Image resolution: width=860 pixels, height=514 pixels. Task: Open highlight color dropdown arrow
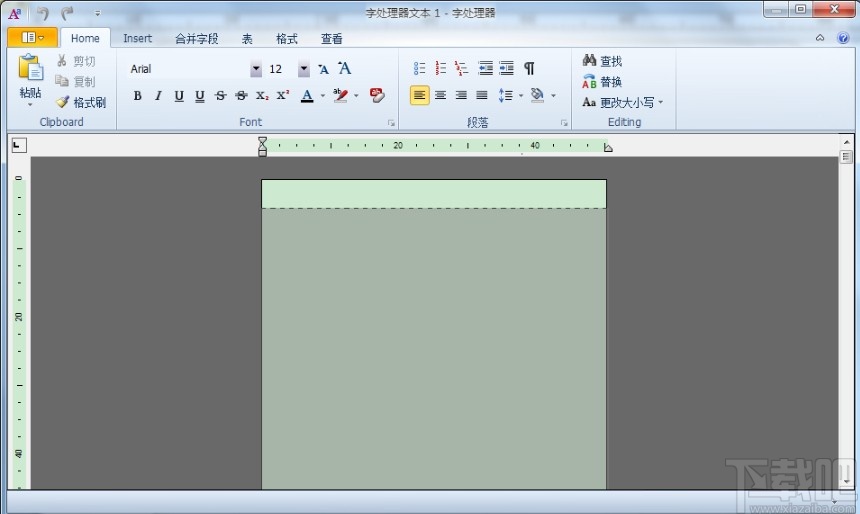point(357,96)
